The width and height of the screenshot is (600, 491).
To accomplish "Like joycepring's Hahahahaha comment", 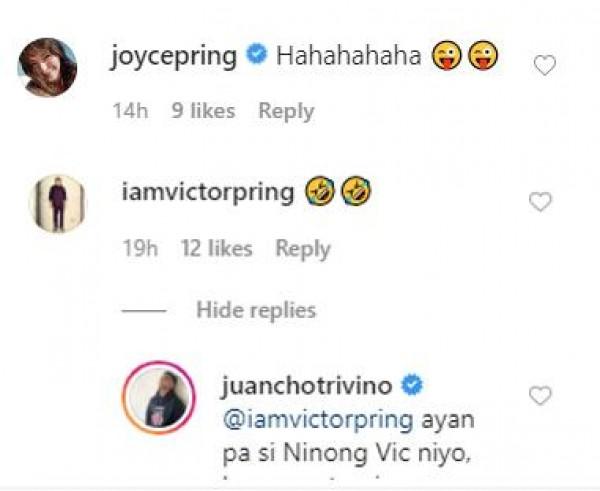I will pyautogui.click(x=545, y=65).
